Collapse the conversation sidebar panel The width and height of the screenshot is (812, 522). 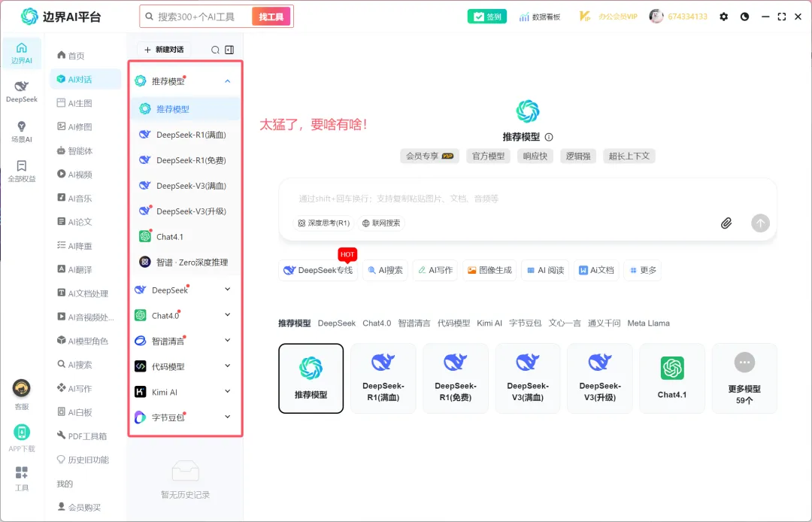point(229,50)
